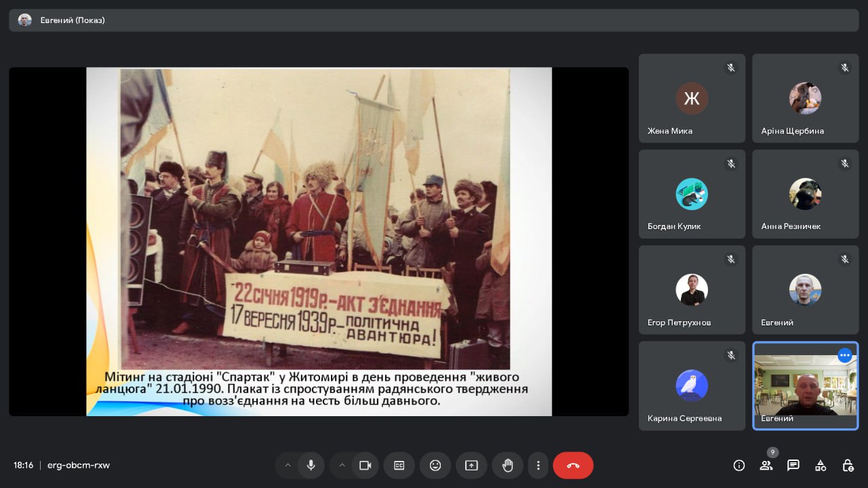The height and width of the screenshot is (488, 868).
Task: Send an emoji reaction
Action: point(435,465)
